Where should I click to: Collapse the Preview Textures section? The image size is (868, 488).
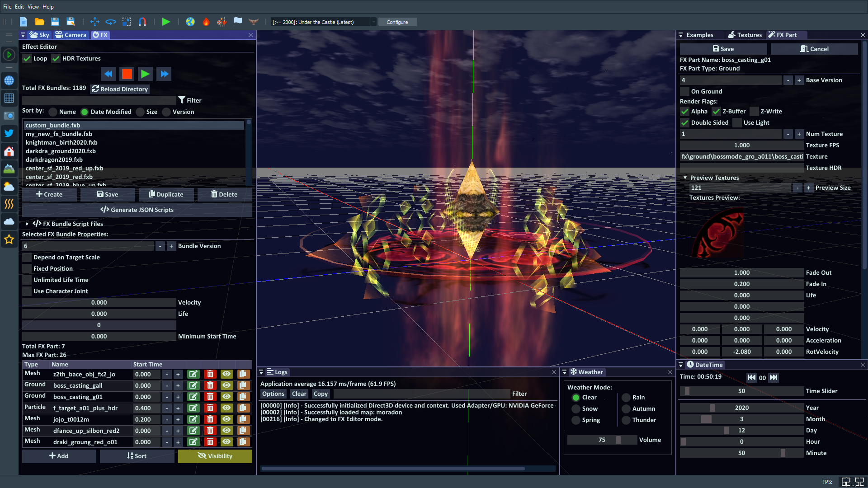tap(685, 178)
